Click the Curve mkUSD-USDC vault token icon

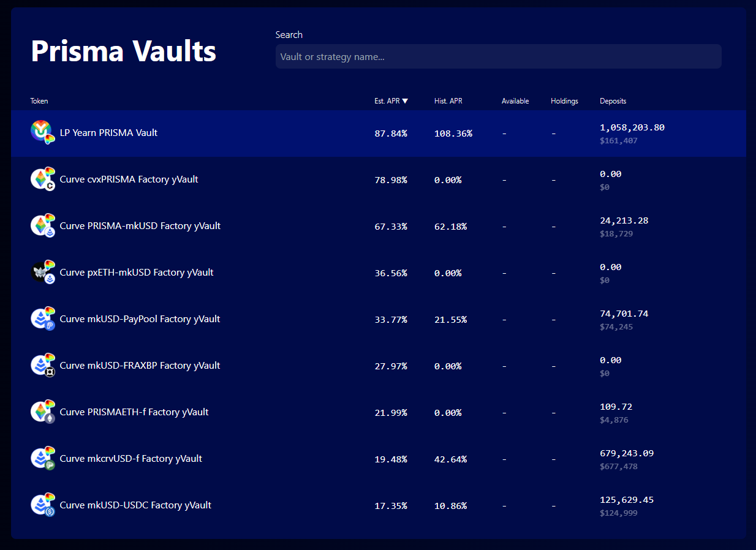point(42,505)
